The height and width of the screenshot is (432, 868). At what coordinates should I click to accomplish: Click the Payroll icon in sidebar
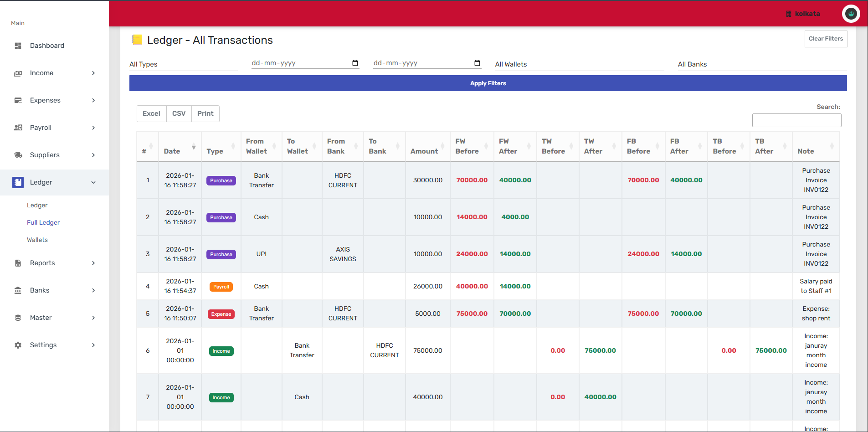[18, 128]
